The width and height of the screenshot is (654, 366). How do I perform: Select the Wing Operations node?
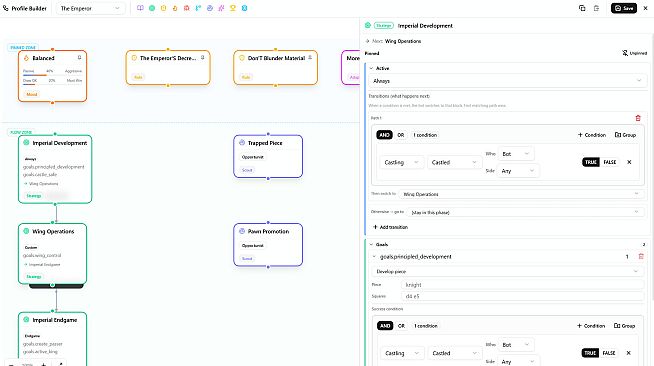[x=53, y=253]
